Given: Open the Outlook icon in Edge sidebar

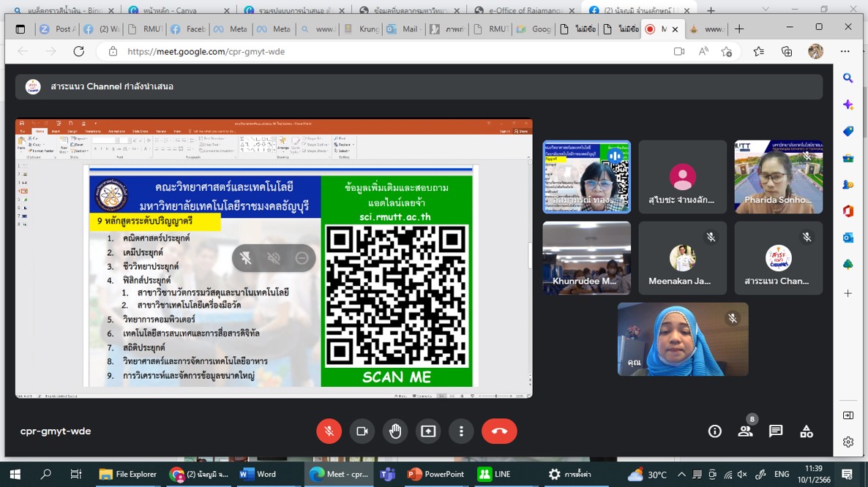Looking at the screenshot, I should pos(848,238).
